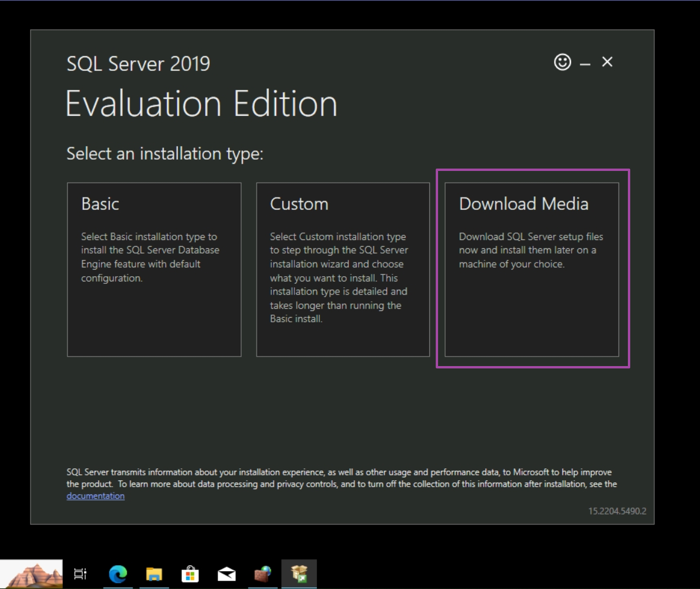Open the privacy documentation link
700x589 pixels.
[x=96, y=496]
